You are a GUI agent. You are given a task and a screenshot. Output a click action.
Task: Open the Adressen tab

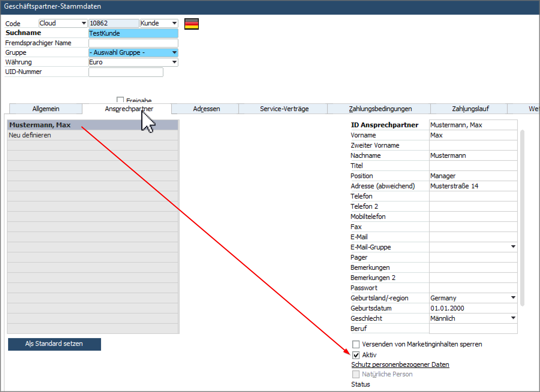coord(206,109)
